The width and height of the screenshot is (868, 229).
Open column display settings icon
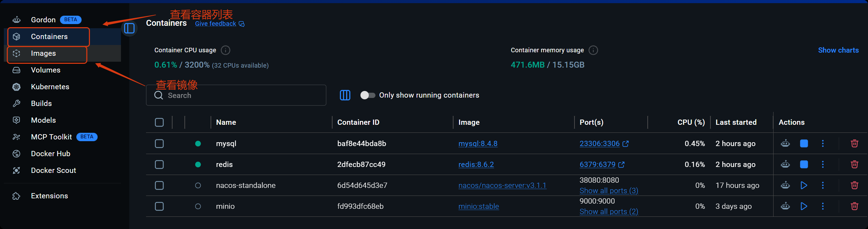[x=345, y=95]
